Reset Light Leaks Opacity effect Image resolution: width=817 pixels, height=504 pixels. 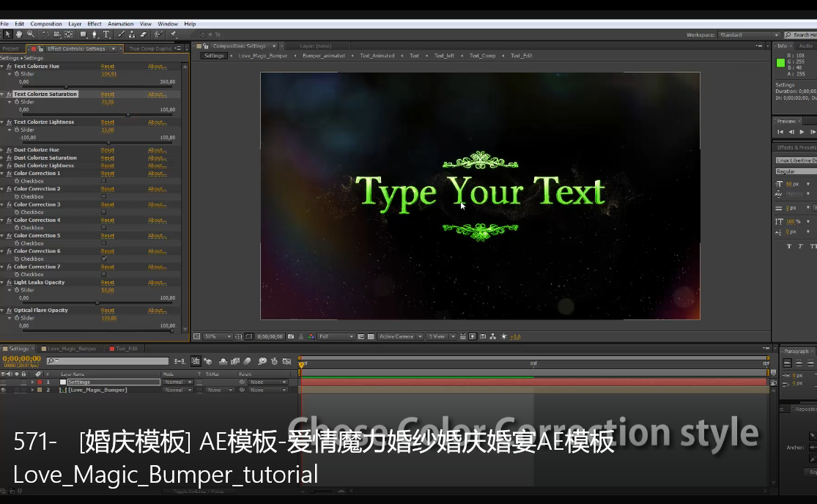pos(107,282)
